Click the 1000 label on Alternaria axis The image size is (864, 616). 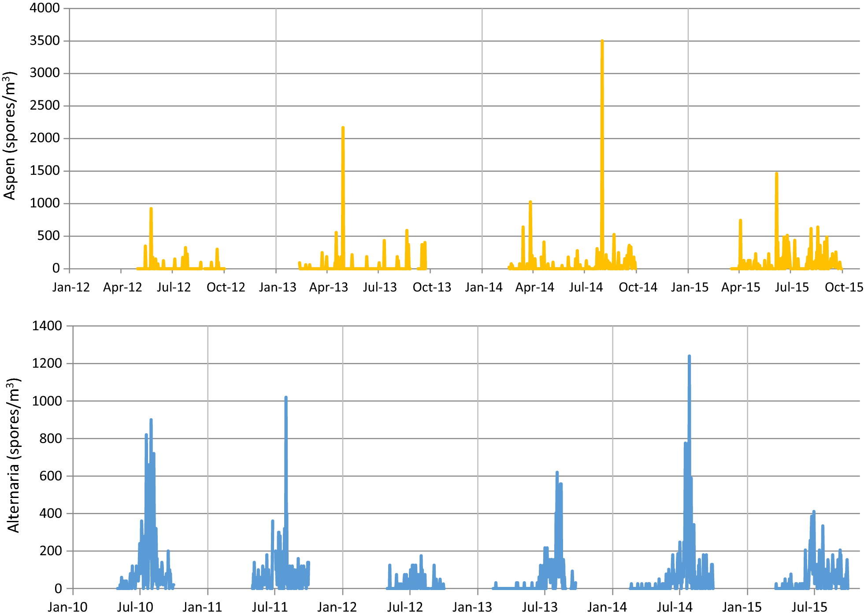(47, 401)
